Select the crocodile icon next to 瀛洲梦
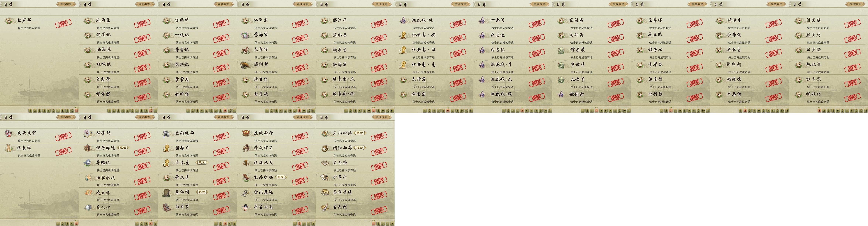This screenshot has width=868, height=226. (x=245, y=64)
